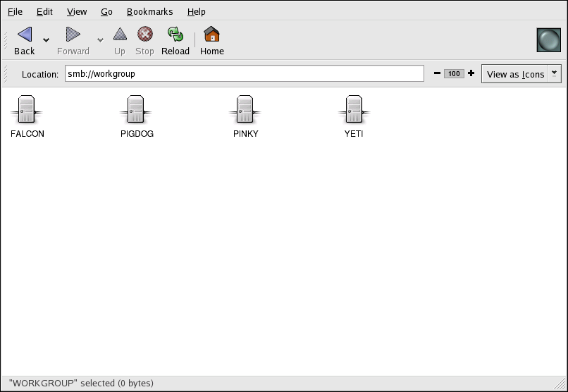568x392 pixels.
Task: Click the zoom in plus button
Action: pyautogui.click(x=471, y=73)
